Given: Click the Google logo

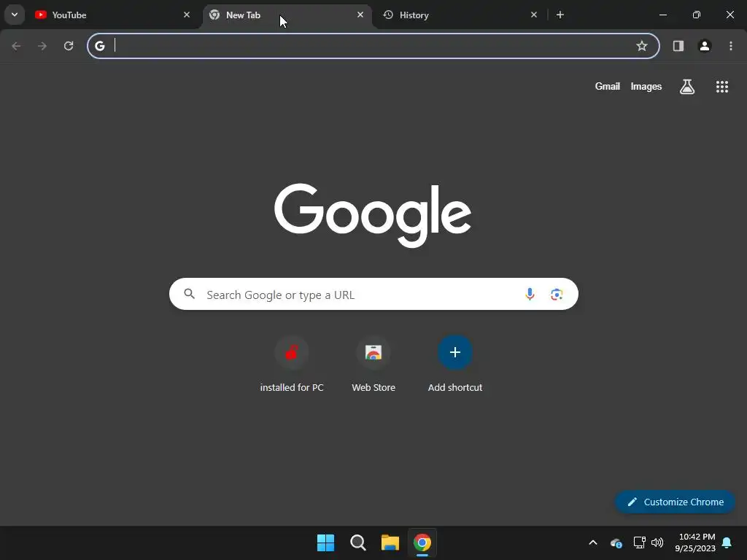Looking at the screenshot, I should [x=373, y=215].
